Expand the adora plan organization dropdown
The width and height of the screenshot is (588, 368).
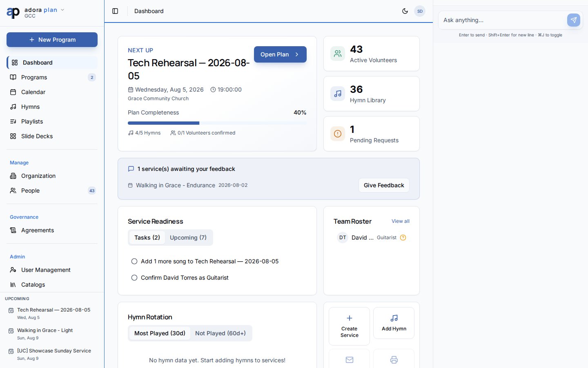62,10
